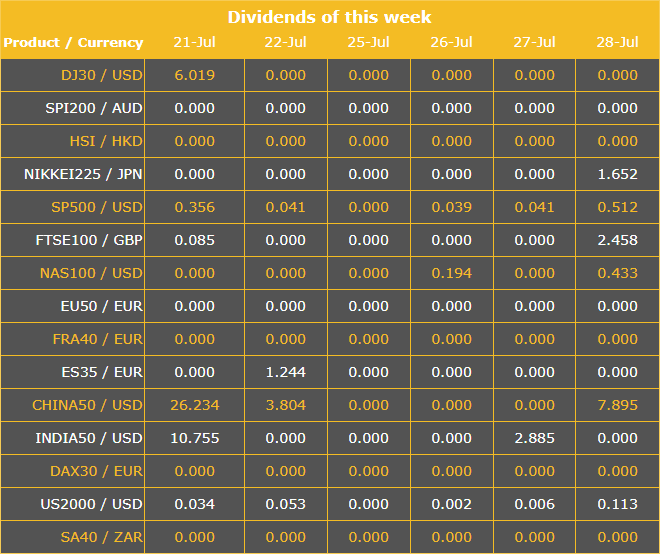Select the CHINA50 28-Jul value 7.895
Screen dimensions: 660x554
(617, 405)
